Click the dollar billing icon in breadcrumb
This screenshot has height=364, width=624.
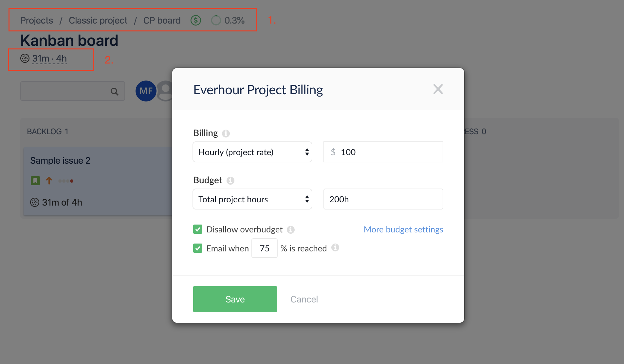tap(196, 20)
